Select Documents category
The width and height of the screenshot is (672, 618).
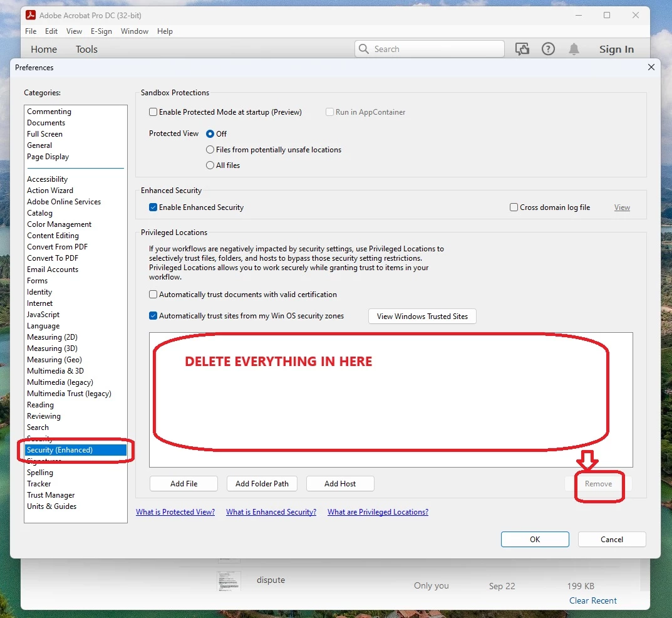(x=75, y=123)
